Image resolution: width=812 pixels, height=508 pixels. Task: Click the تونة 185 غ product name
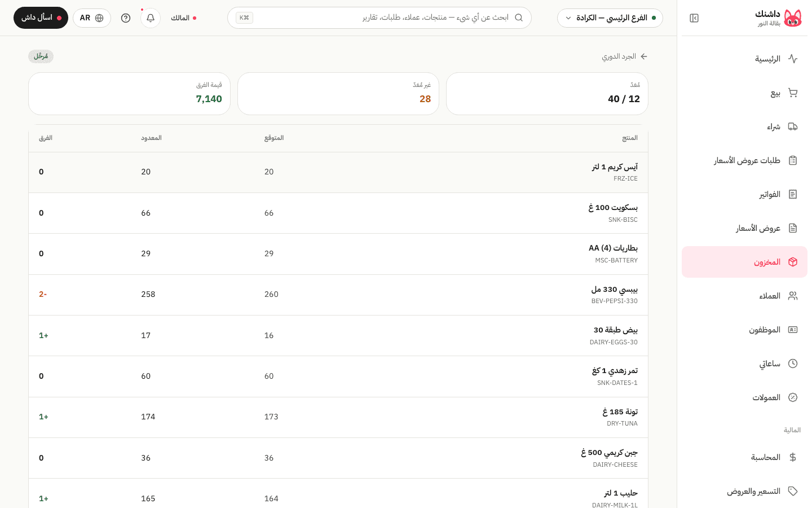pos(620,412)
